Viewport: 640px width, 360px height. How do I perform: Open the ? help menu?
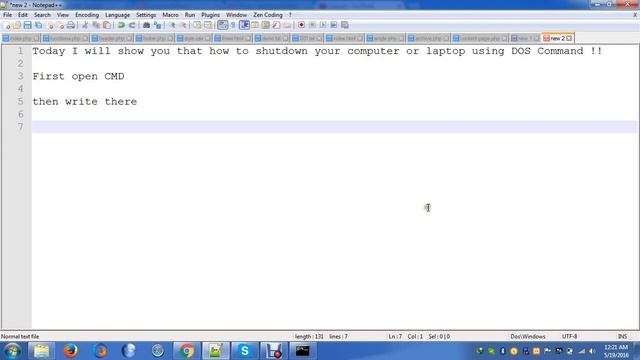click(x=290, y=15)
